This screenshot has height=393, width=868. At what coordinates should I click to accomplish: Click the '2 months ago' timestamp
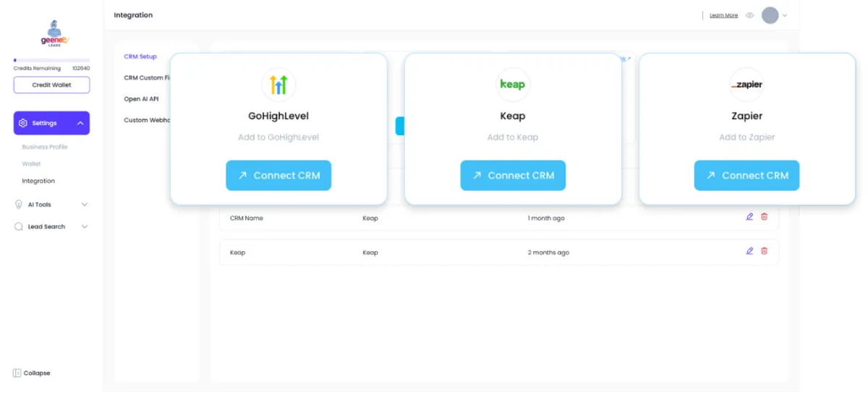548,253
